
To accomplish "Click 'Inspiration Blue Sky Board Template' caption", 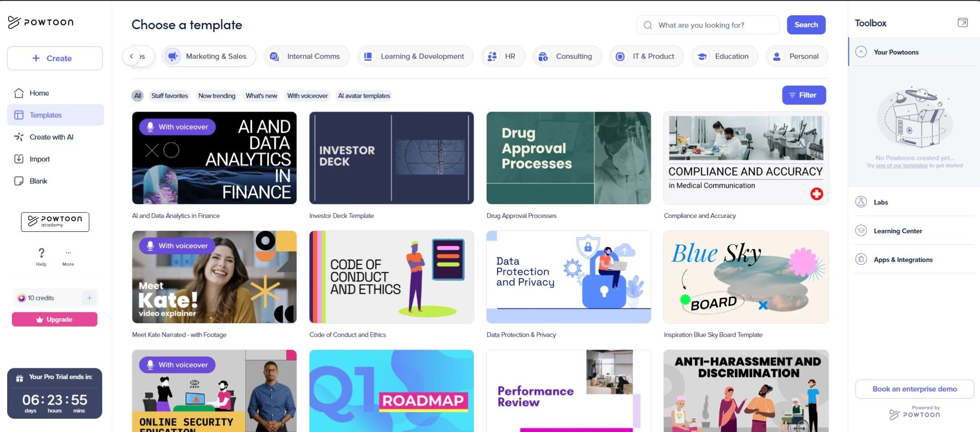I will 713,335.
